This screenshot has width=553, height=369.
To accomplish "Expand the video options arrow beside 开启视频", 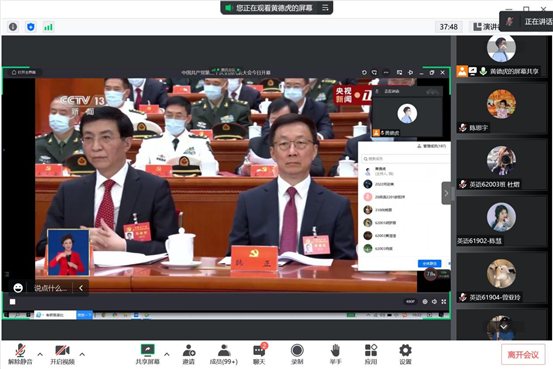I will point(82,354).
